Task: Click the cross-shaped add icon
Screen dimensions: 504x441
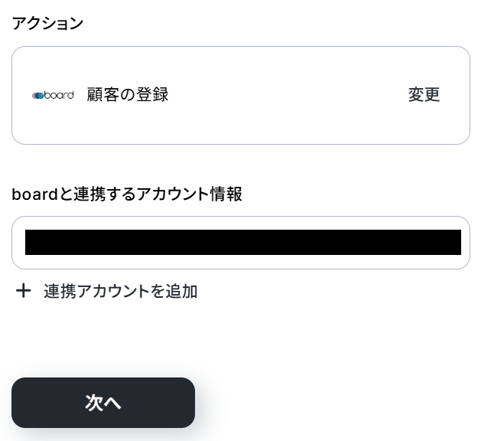Action: 24,291
